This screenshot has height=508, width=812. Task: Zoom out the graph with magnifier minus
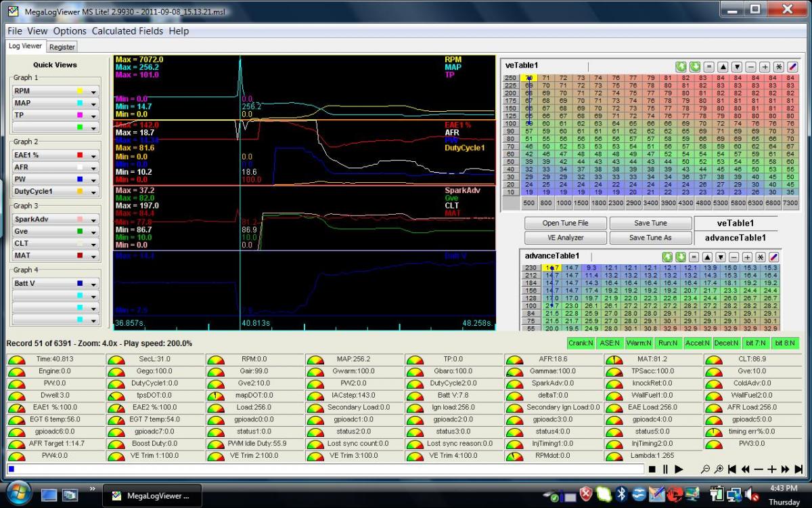coord(706,469)
